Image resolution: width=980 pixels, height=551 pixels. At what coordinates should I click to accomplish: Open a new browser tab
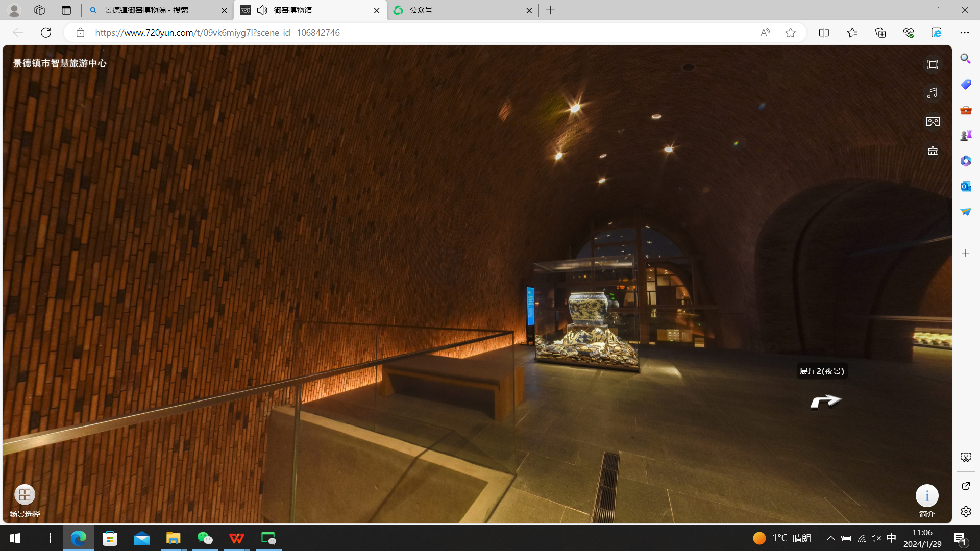tap(550, 10)
